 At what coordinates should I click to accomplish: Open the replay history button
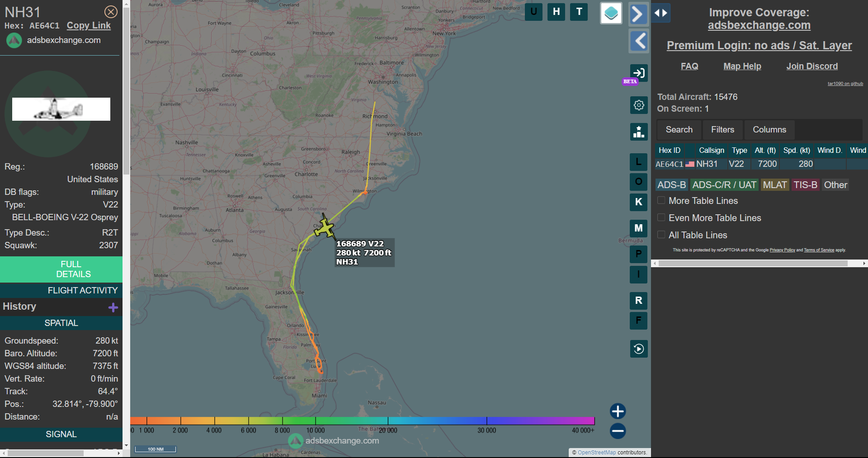(x=639, y=349)
